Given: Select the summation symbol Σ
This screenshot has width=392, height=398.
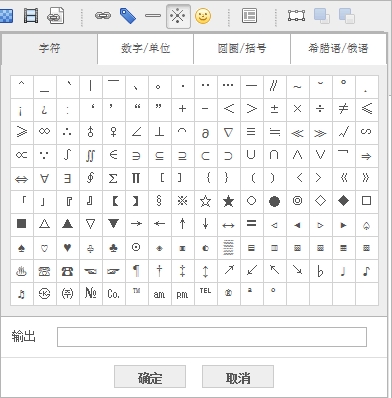Looking at the screenshot, I should click(113, 178).
